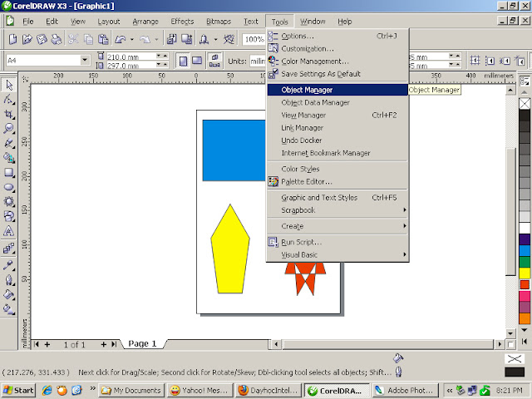Click the blue rectangle on the page
Viewport: 532px width, 399px height.
[x=234, y=150]
